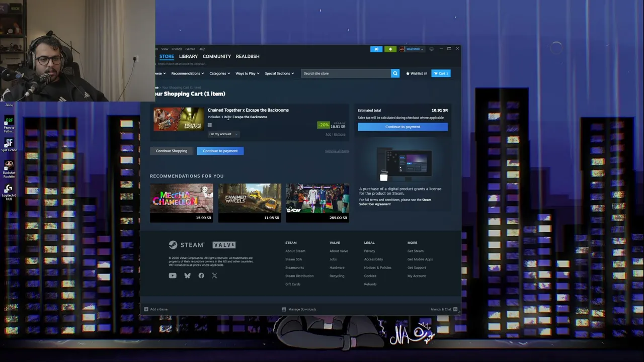Click the blue announcements megaphone icon

click(x=376, y=49)
